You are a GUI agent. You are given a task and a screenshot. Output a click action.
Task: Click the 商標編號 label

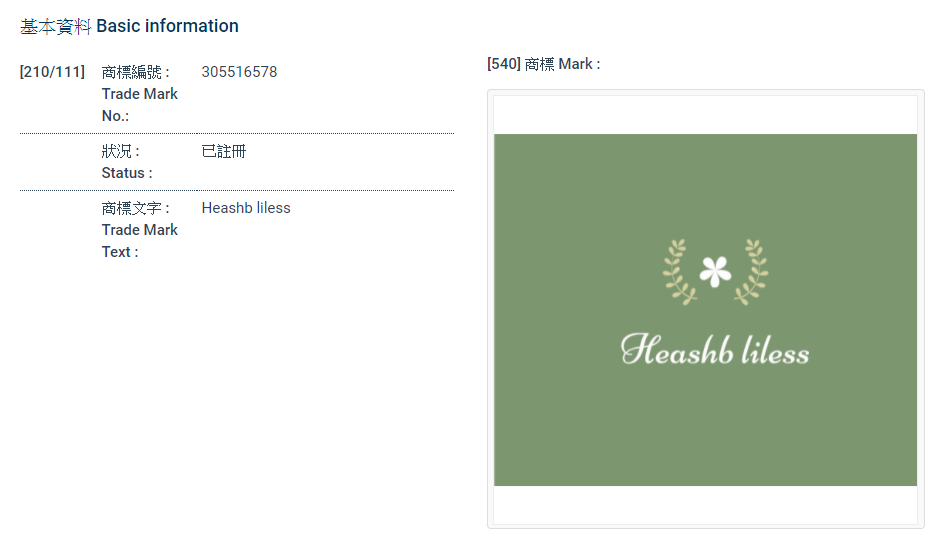(x=135, y=72)
